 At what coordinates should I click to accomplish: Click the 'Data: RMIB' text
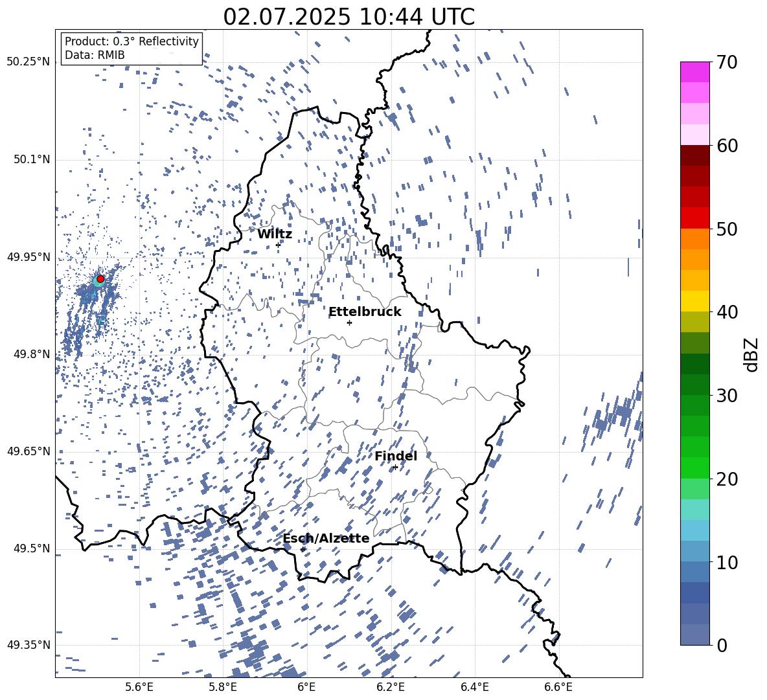pos(95,55)
